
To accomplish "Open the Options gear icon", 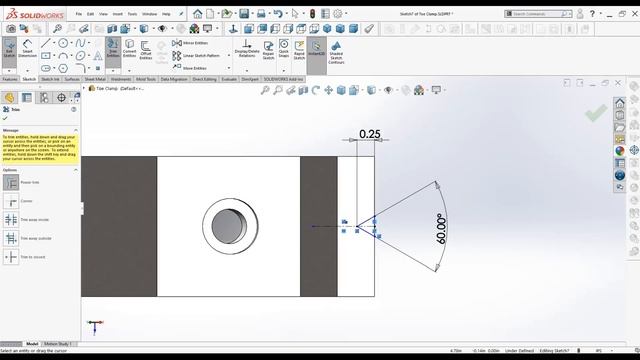I will click(x=338, y=14).
